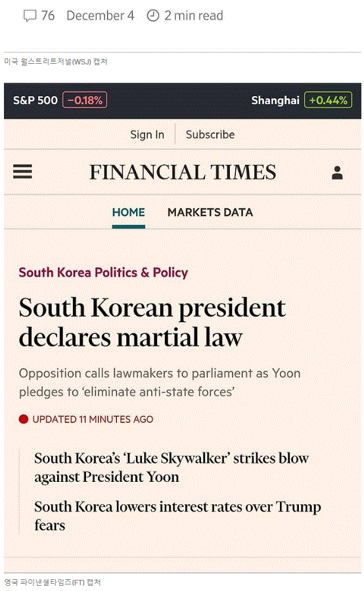Open the comments bubble icon
364x591 pixels.
pyautogui.click(x=30, y=16)
